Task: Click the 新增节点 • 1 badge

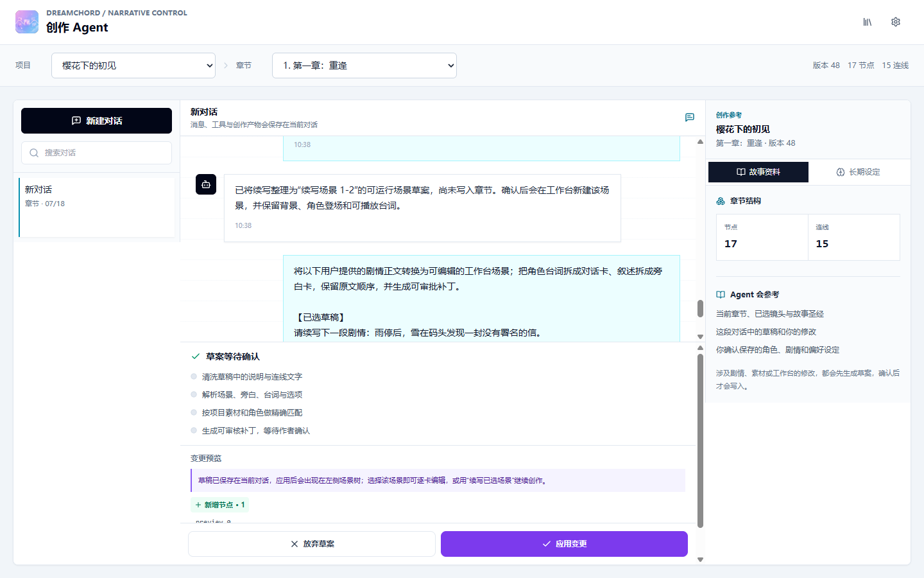Action: click(219, 505)
